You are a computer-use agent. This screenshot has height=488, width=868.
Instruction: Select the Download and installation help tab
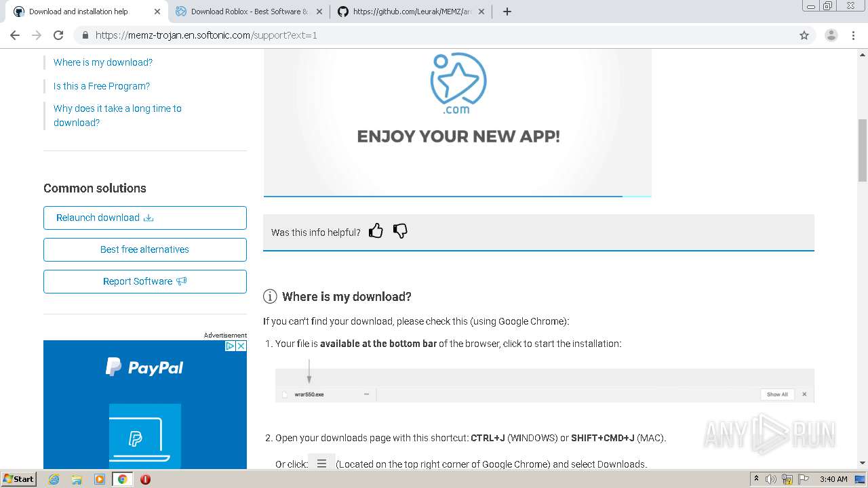pyautogui.click(x=87, y=12)
